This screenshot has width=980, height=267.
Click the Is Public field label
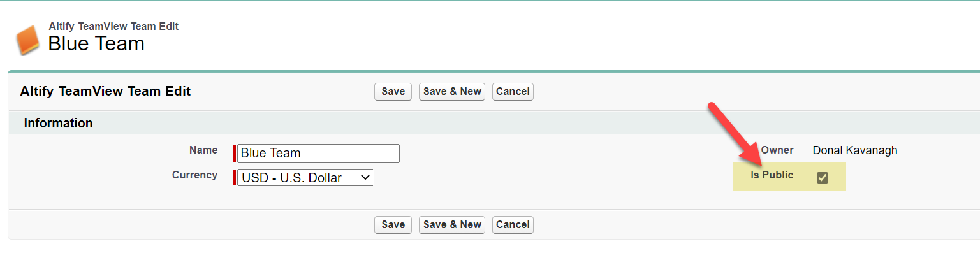coord(772,175)
